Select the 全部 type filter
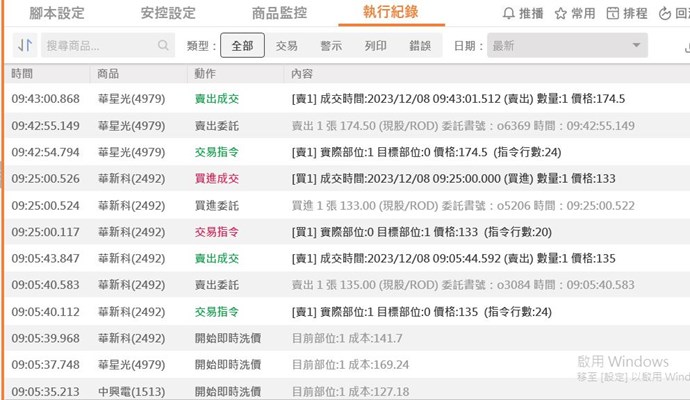690x400 pixels. coord(242,46)
